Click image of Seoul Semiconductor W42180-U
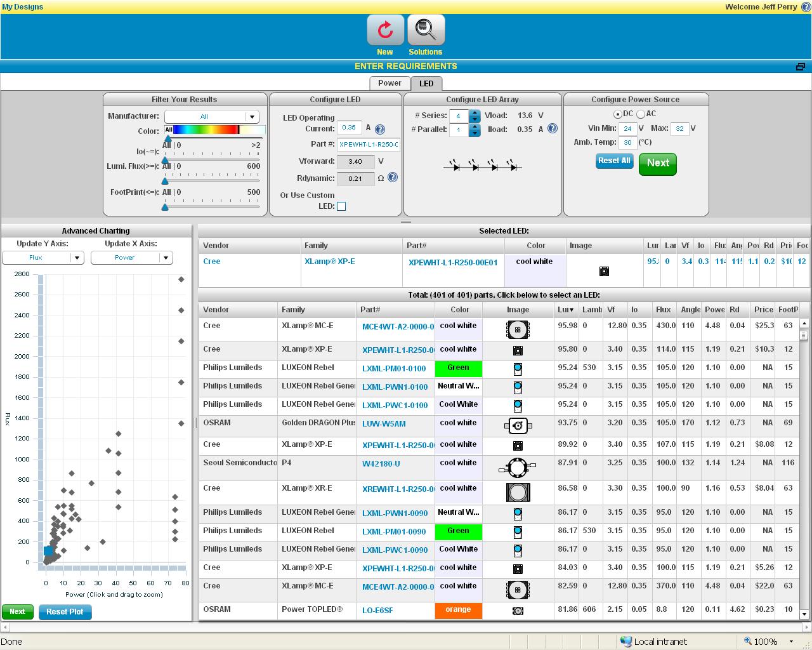This screenshot has height=650, width=812. click(518, 468)
